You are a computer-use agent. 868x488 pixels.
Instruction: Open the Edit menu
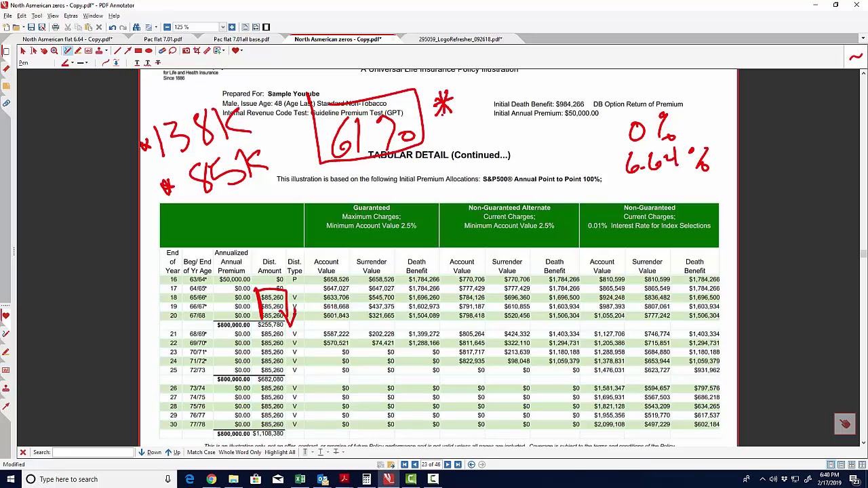(22, 16)
